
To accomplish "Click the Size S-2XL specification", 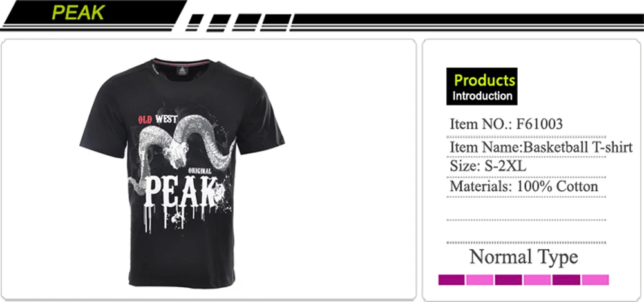I will coord(488,166).
